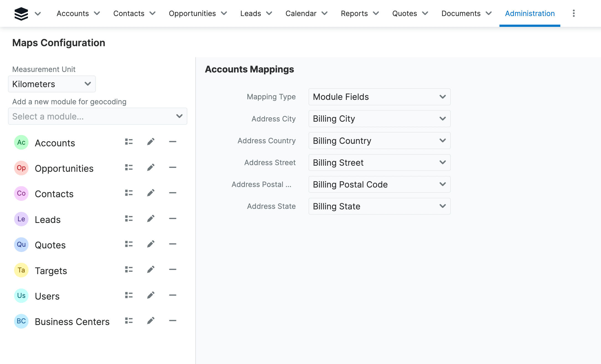
Task: Show mappings list icon for Targets
Action: click(129, 269)
